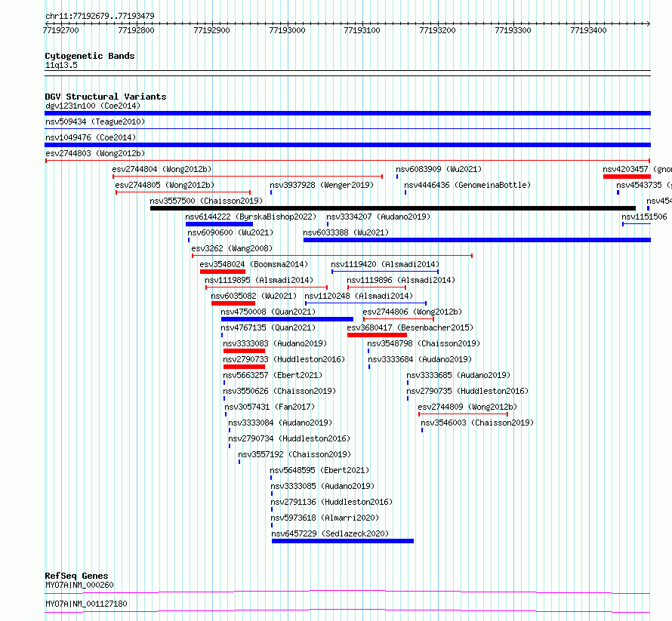The width and height of the screenshot is (672, 621).
Task: Select the nsv3550626 (Chaisson2019) label
Action: point(279,391)
